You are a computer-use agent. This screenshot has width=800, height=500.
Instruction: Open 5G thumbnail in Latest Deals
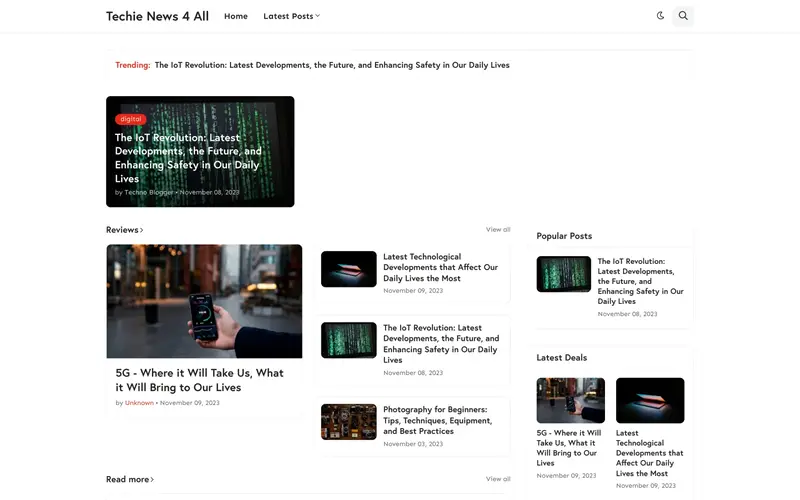570,401
